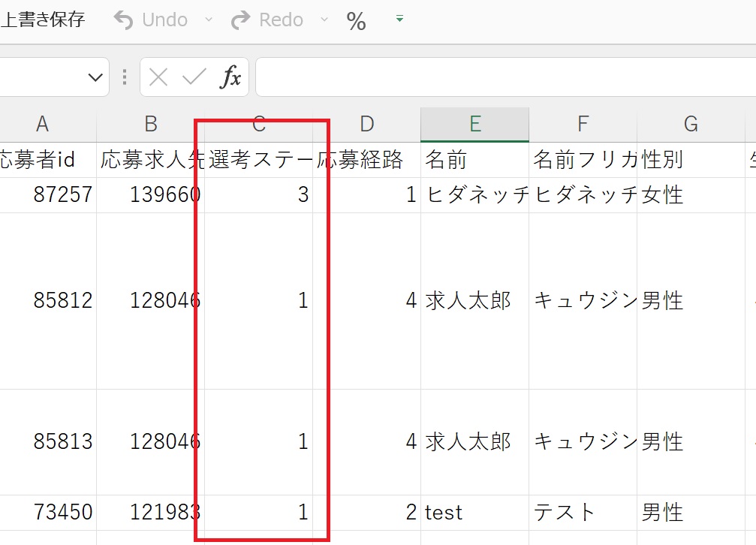Select the cell containing 87257
This screenshot has width=756, height=545.
tap(49, 195)
